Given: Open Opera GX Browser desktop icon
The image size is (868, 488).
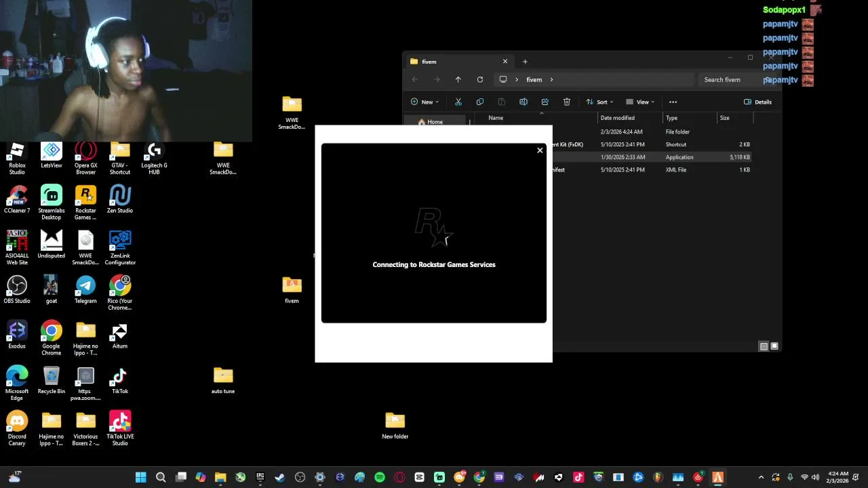Looking at the screenshot, I should (x=85, y=158).
